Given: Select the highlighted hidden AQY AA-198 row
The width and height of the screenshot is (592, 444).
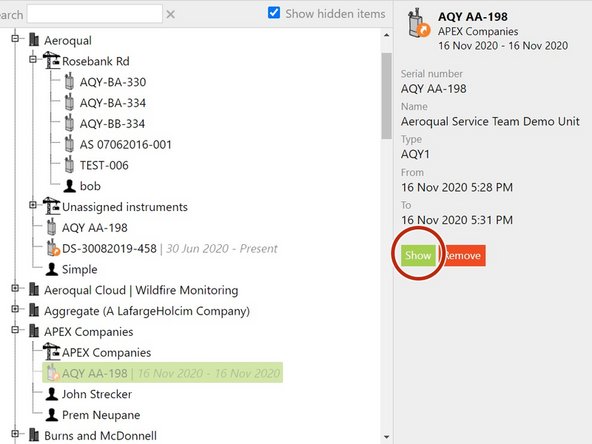Looking at the screenshot, I should pyautogui.click(x=162, y=373).
